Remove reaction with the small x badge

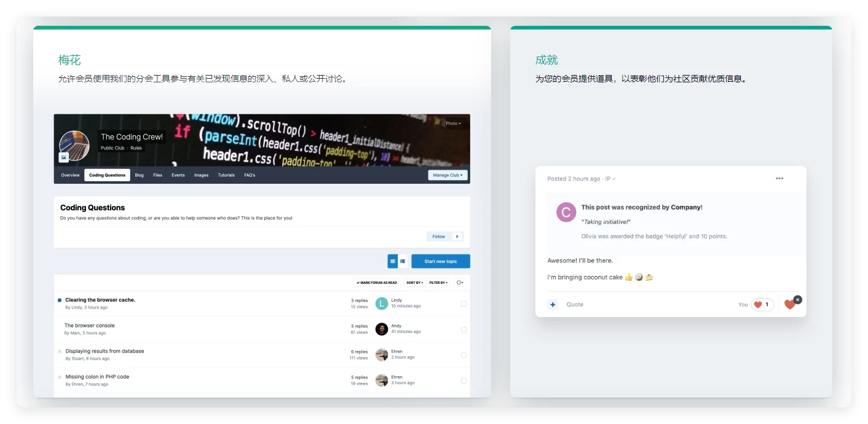point(797,299)
